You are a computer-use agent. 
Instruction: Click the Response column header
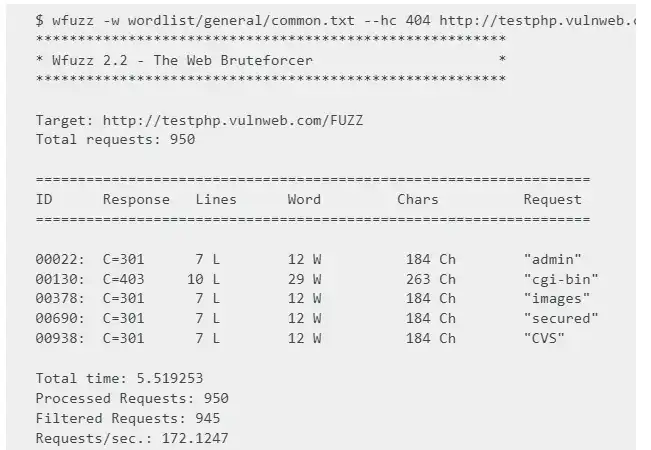pos(136,199)
